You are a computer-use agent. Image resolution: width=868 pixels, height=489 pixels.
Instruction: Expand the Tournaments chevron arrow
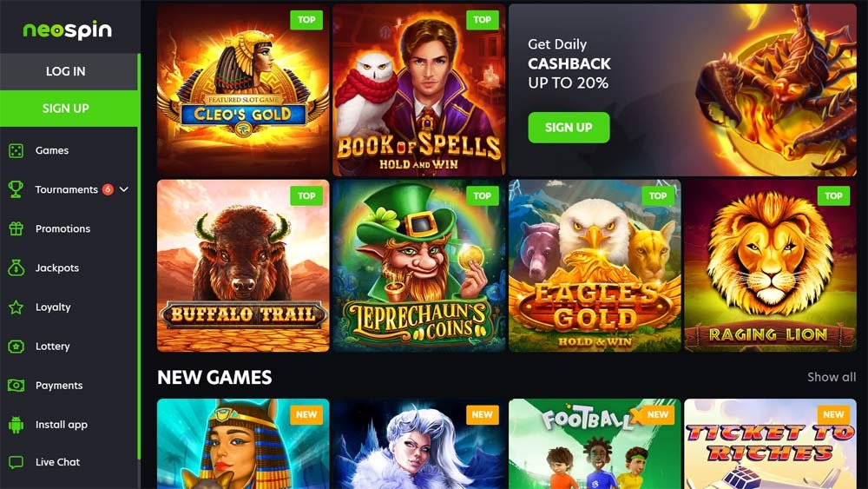click(x=124, y=189)
